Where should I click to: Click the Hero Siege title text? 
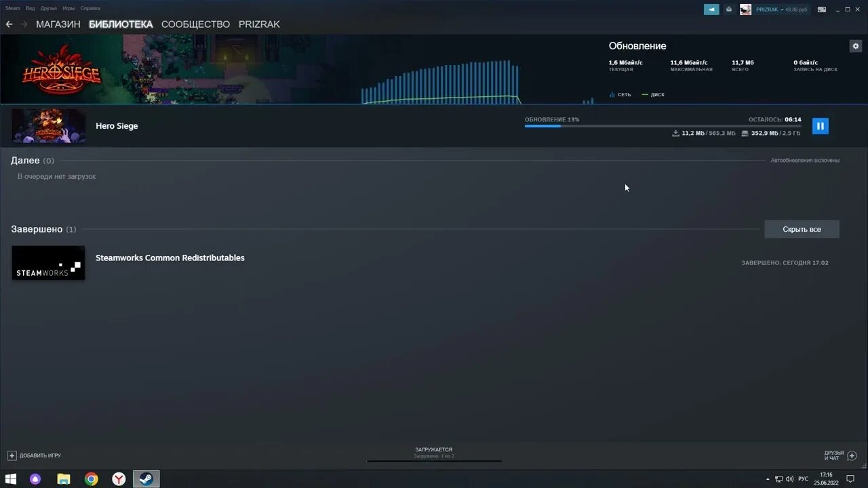(x=117, y=126)
